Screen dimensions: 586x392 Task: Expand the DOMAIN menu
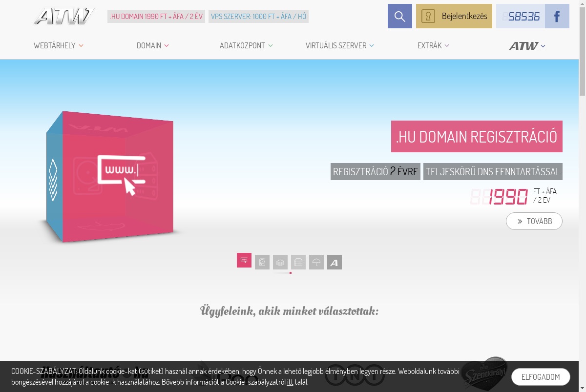pos(153,45)
